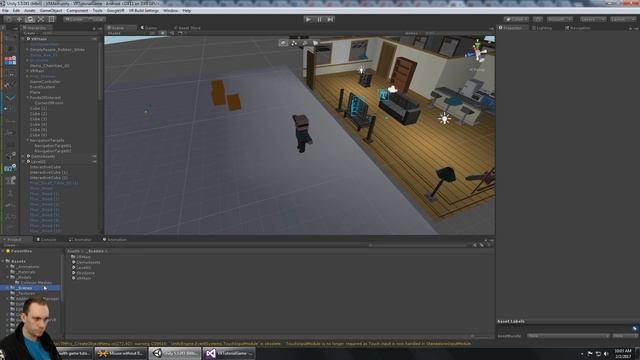The width and height of the screenshot is (640, 360).
Task: Click the Pause button in the toolbar
Action: coord(320,19)
